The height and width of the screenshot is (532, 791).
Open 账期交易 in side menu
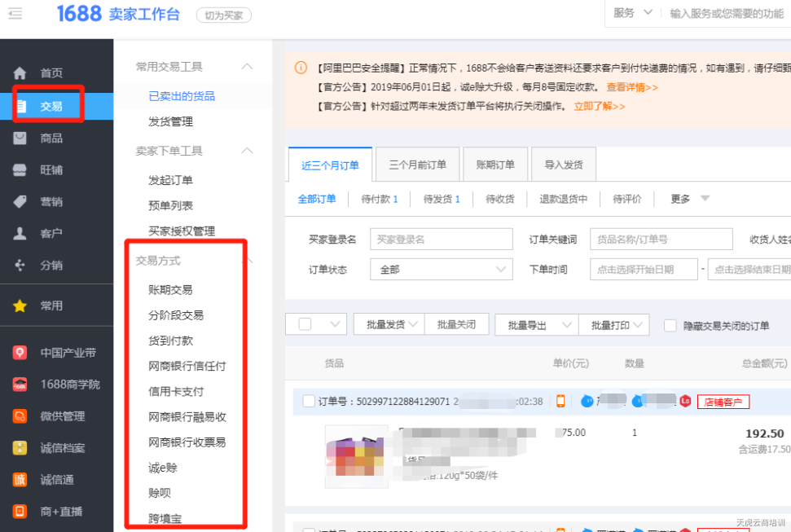pos(170,290)
